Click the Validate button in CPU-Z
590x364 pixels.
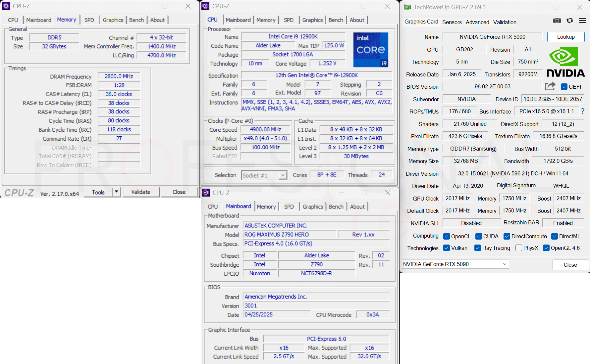click(141, 192)
